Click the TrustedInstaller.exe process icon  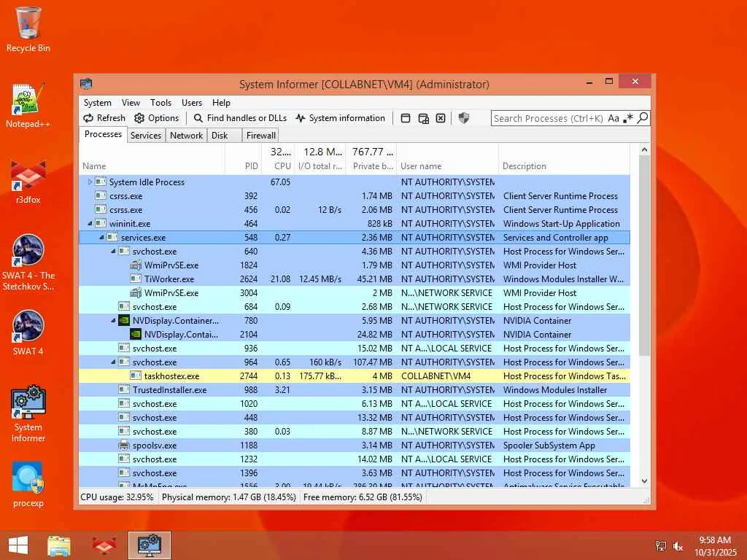(124, 389)
